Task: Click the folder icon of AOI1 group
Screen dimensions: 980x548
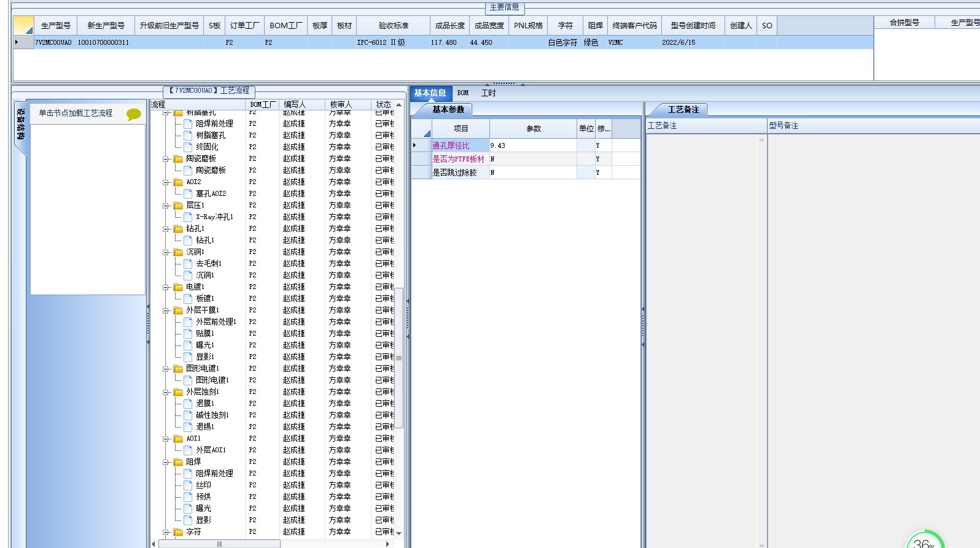Action: (179, 439)
